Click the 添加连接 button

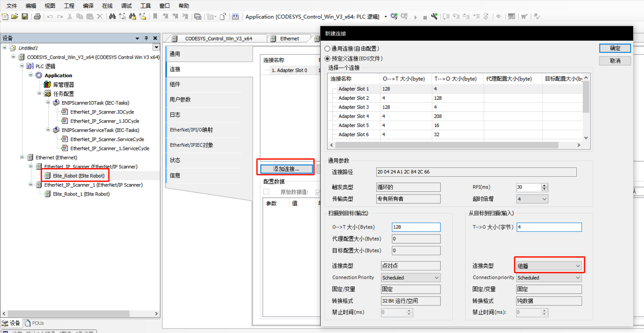pyautogui.click(x=286, y=169)
